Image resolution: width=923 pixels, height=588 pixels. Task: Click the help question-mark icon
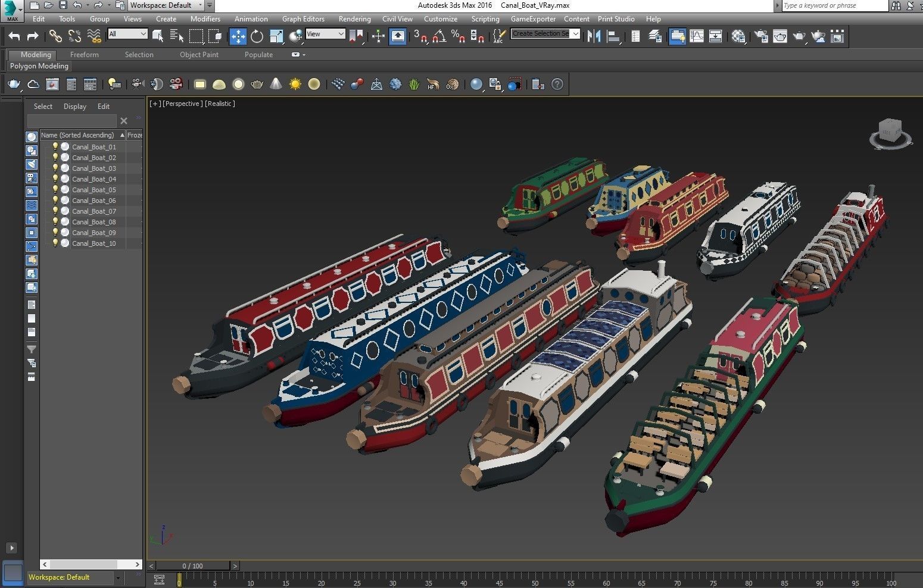557,84
